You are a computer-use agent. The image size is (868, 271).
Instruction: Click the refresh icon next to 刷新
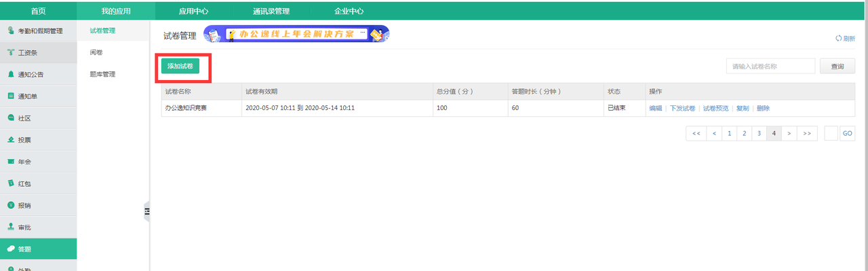pyautogui.click(x=838, y=39)
